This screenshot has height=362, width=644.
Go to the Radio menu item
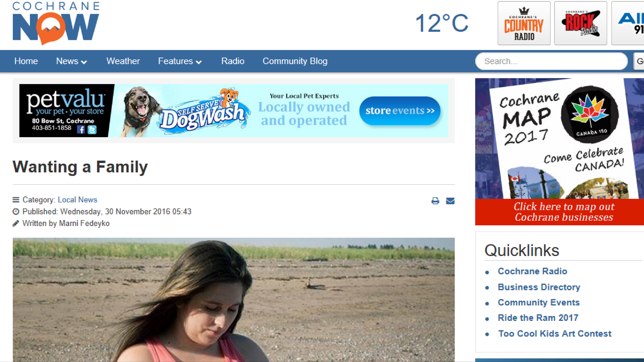(233, 61)
